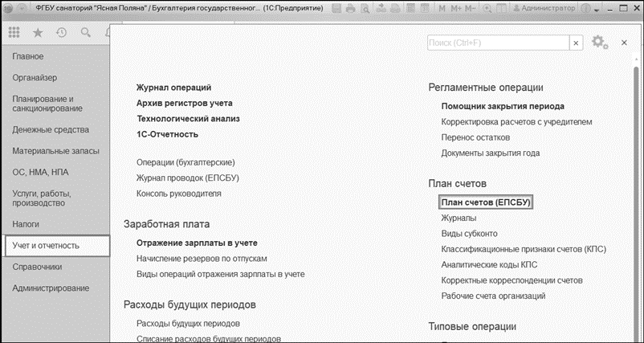Open Технологический анализ
The width and height of the screenshot is (644, 343).
tap(188, 119)
